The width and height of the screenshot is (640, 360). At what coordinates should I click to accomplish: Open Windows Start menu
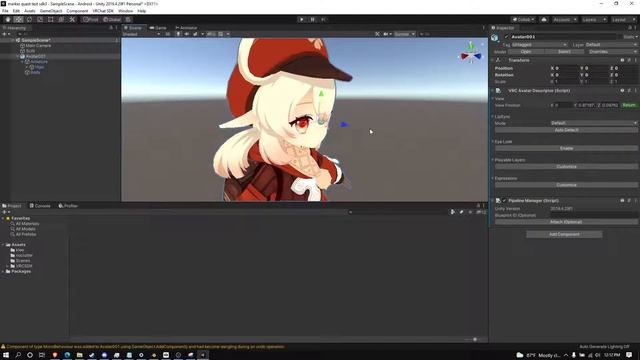[6, 355]
